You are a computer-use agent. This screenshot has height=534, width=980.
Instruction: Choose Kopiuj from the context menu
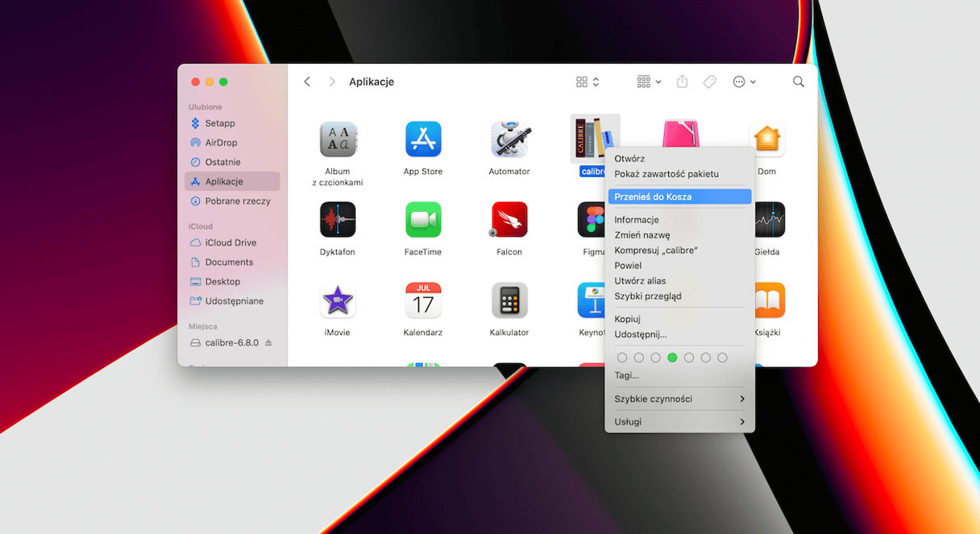(x=680, y=319)
